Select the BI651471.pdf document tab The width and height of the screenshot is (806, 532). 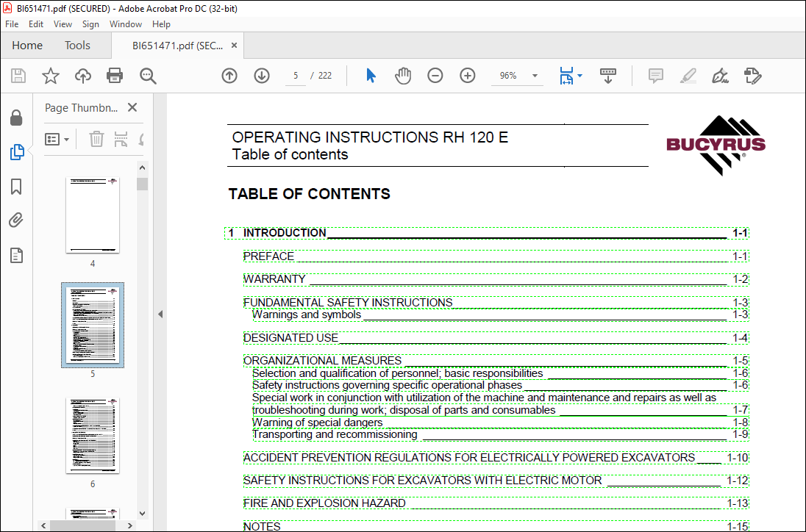[x=178, y=45]
